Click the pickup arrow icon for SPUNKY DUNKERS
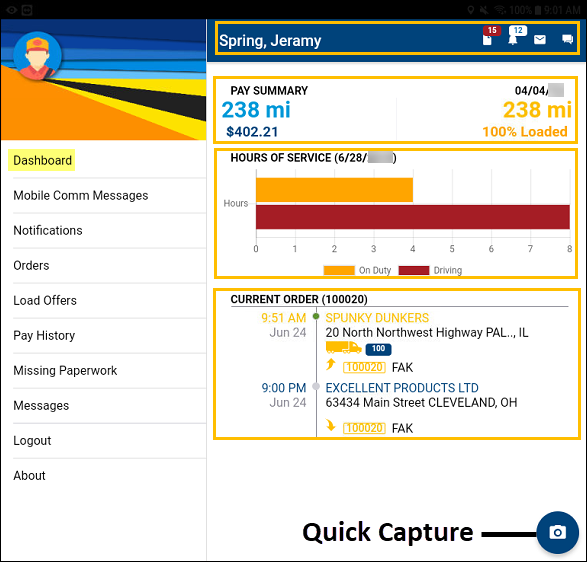This screenshot has height=562, width=587. [330, 364]
